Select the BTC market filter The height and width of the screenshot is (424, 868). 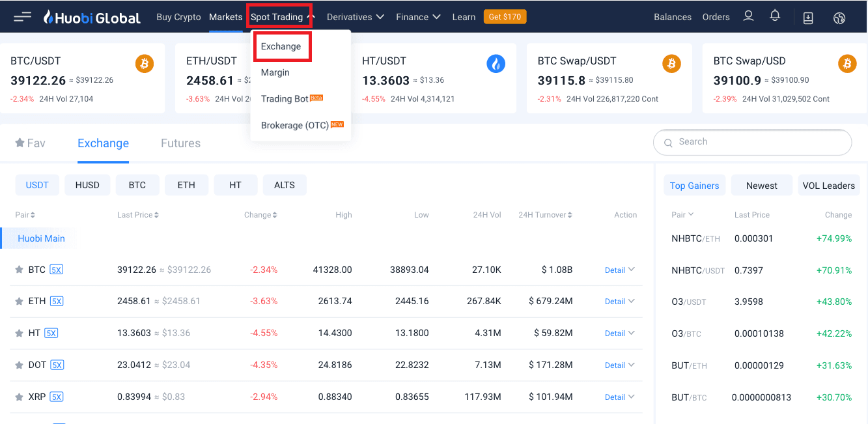tap(137, 185)
